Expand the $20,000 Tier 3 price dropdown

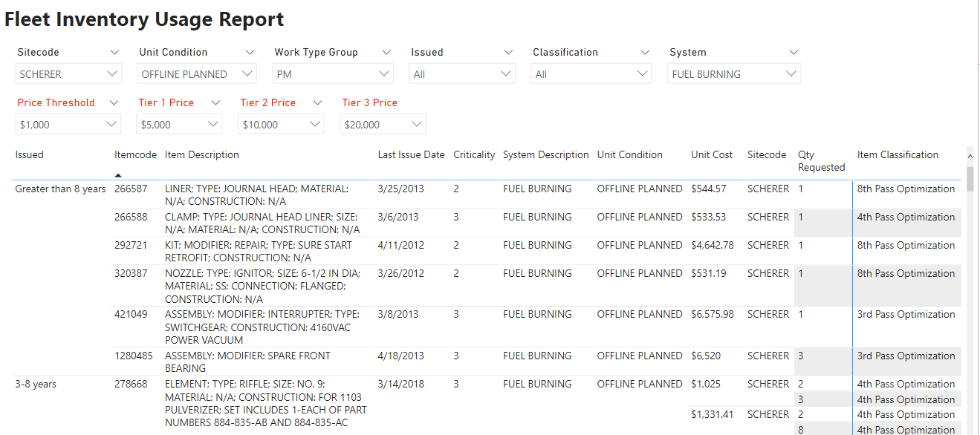(x=383, y=124)
